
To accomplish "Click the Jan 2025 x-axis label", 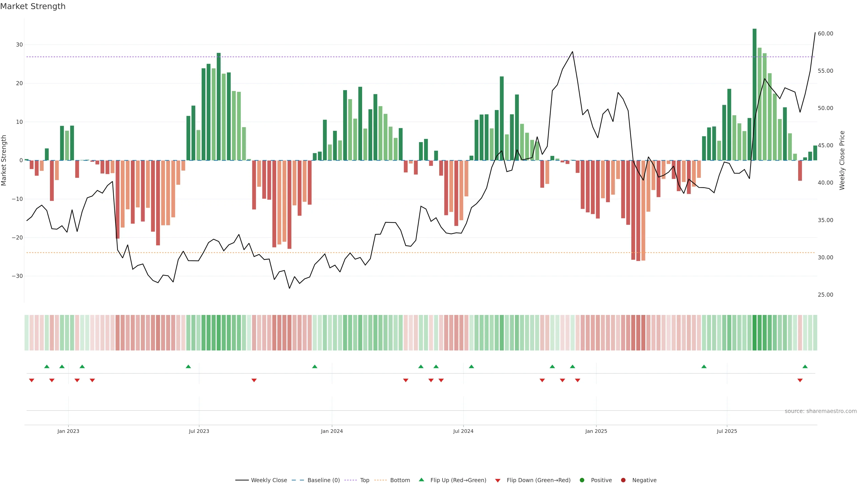I will (x=596, y=431).
